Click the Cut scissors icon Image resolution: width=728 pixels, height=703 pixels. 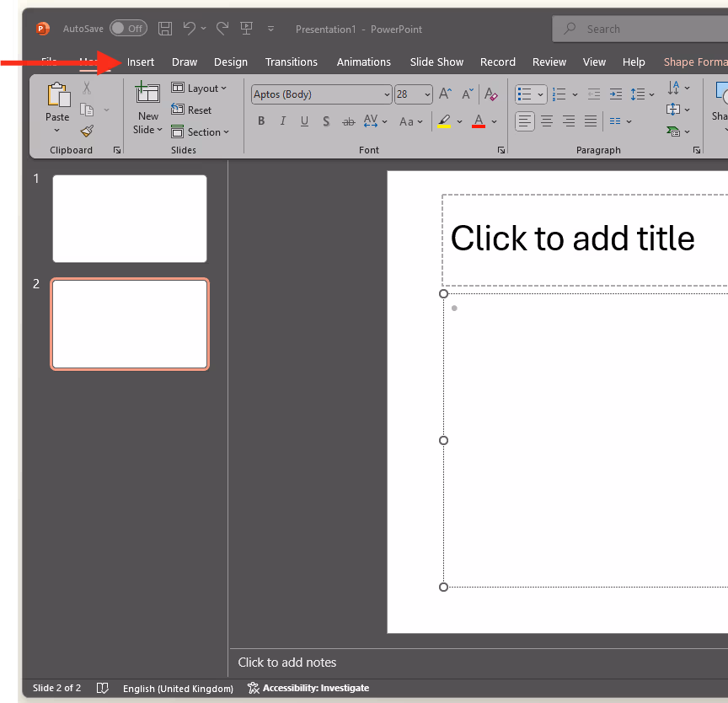pos(86,87)
